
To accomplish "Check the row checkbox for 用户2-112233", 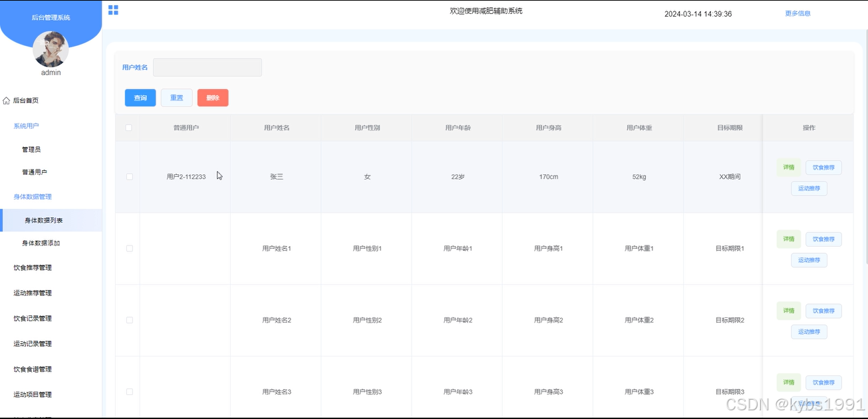I will [x=129, y=177].
